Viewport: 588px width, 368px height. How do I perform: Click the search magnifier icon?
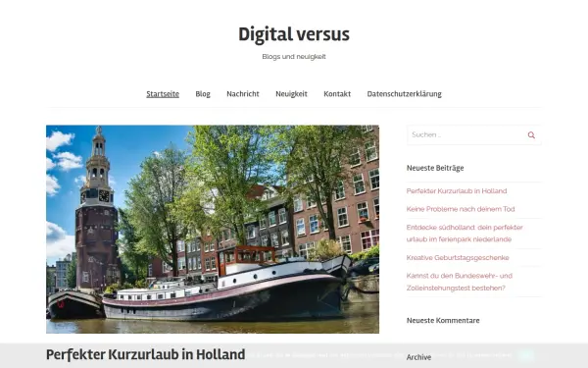click(x=531, y=135)
